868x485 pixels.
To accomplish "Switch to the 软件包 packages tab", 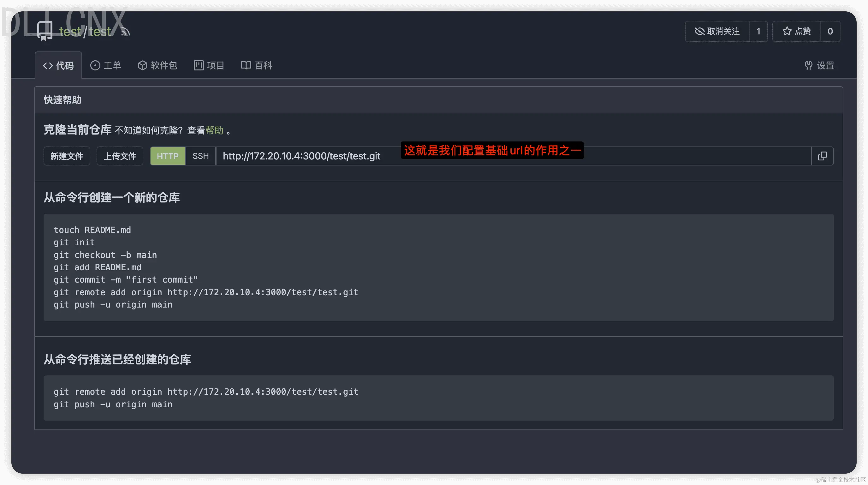I will pyautogui.click(x=158, y=65).
